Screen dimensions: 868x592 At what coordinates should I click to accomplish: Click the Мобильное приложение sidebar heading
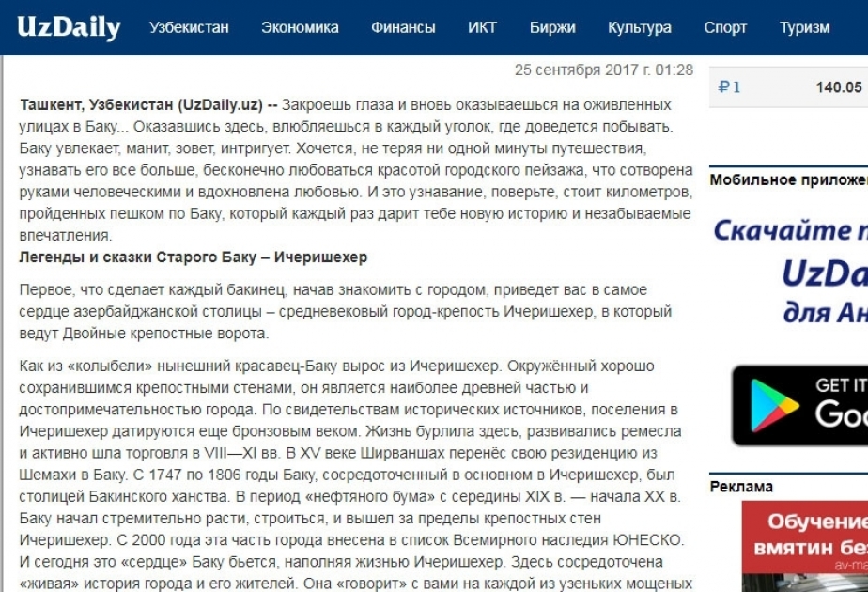pos(789,180)
